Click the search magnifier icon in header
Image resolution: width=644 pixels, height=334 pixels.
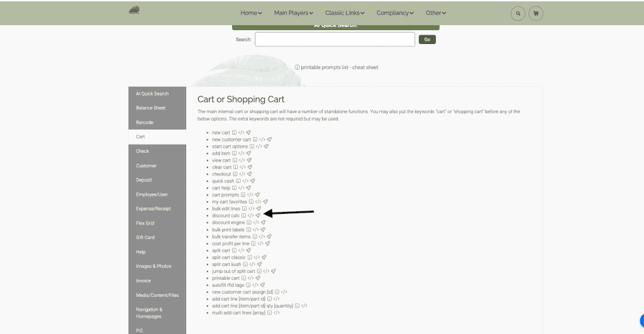click(x=518, y=13)
